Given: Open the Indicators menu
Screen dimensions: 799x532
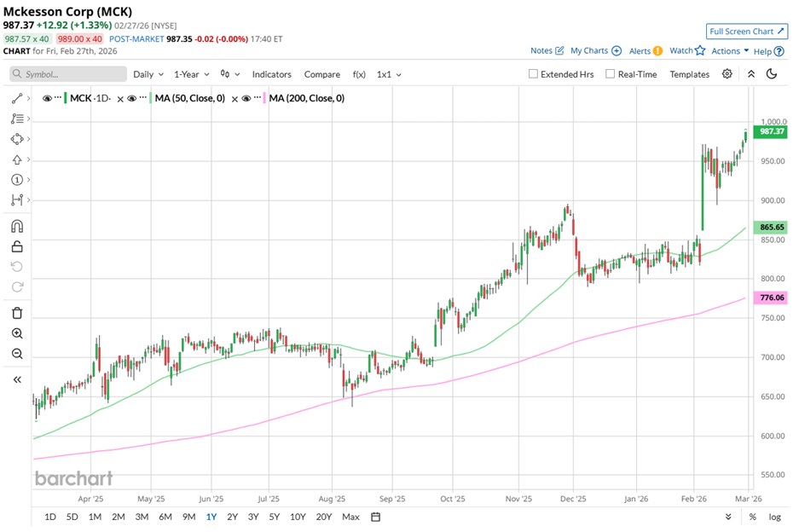Looking at the screenshot, I should pos(271,74).
